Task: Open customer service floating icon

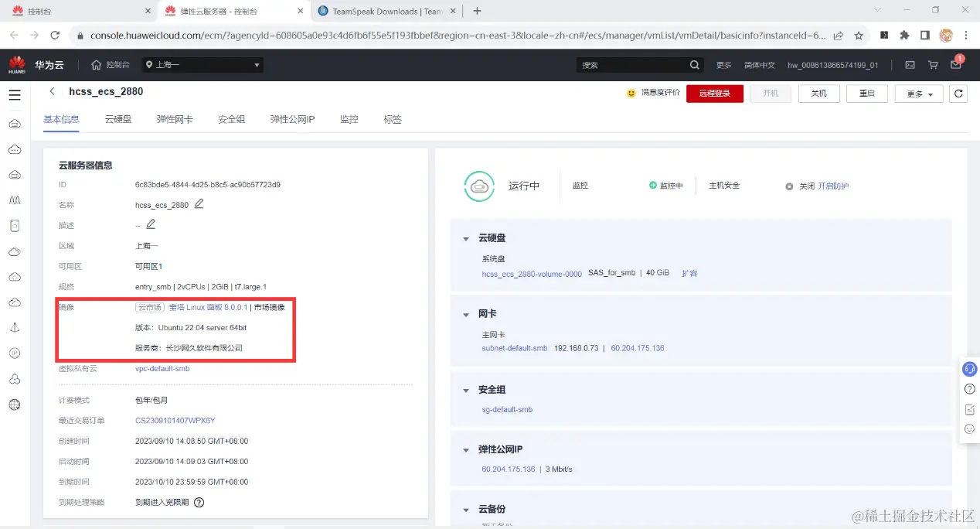Action: tap(970, 369)
